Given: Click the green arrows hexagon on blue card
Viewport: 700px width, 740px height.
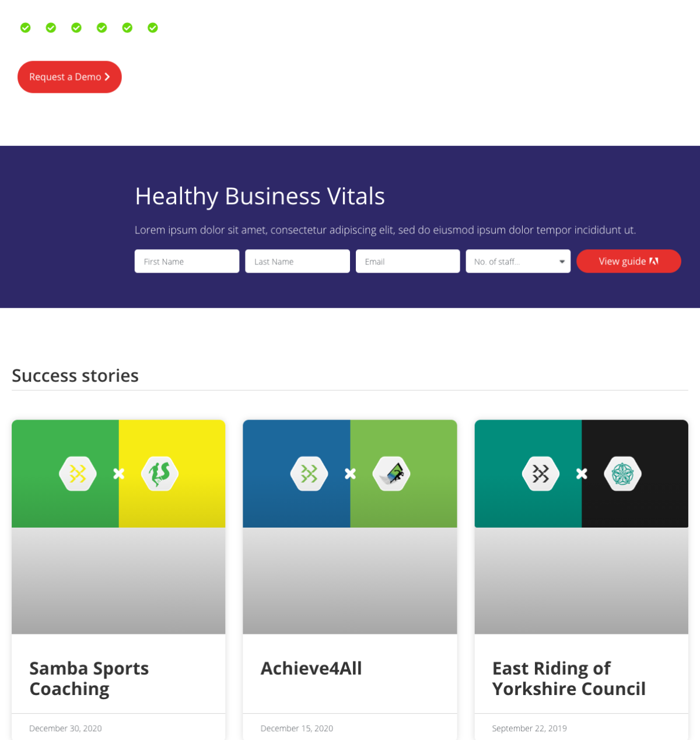Looking at the screenshot, I should point(309,473).
